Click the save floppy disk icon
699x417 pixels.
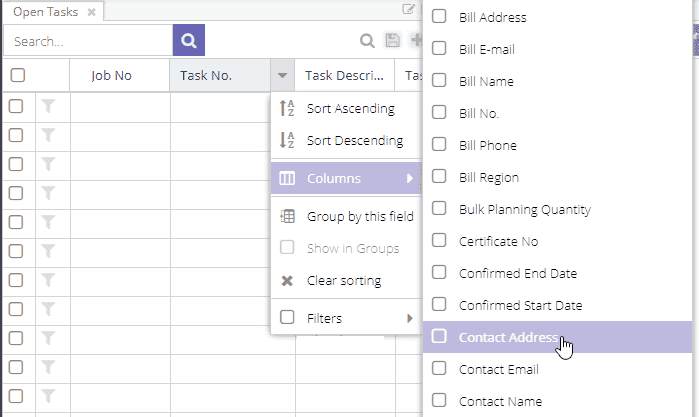coord(393,40)
